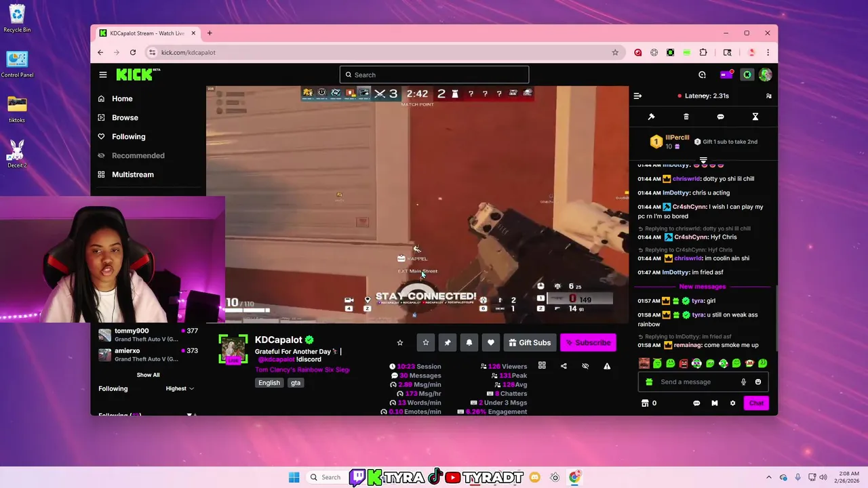Open amierxo recommended channel

point(148,354)
